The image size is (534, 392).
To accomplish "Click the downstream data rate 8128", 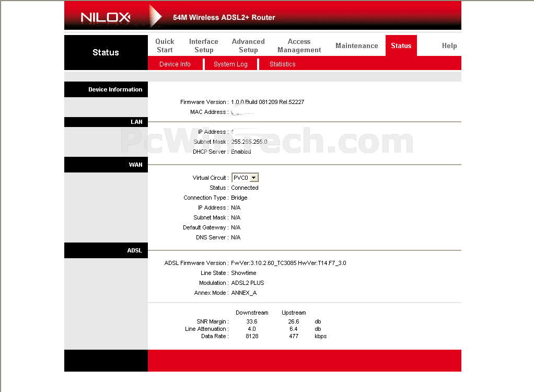I will point(252,336).
